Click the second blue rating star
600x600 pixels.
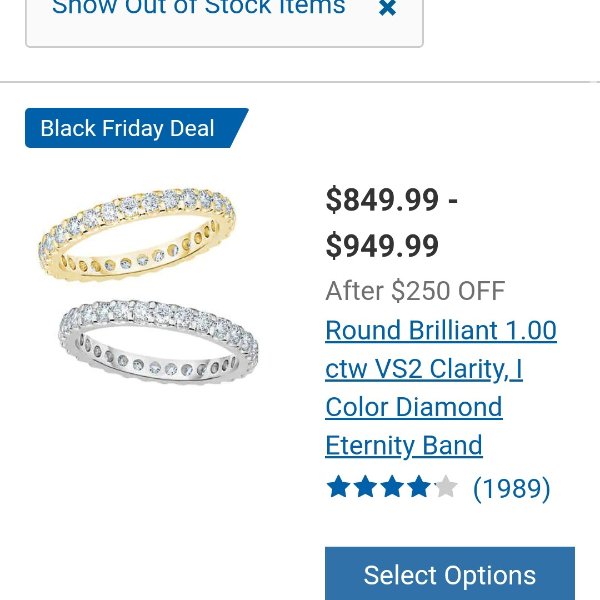(x=365, y=487)
